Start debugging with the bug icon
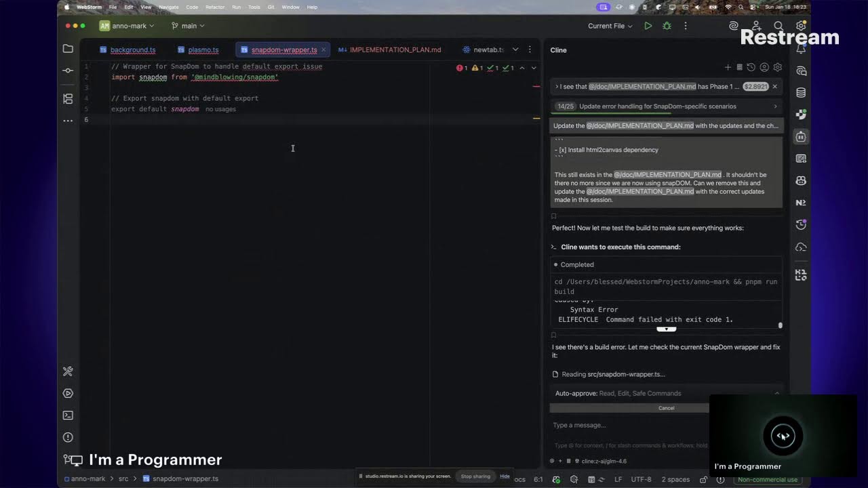Screen dimensions: 868x488 tap(667, 26)
